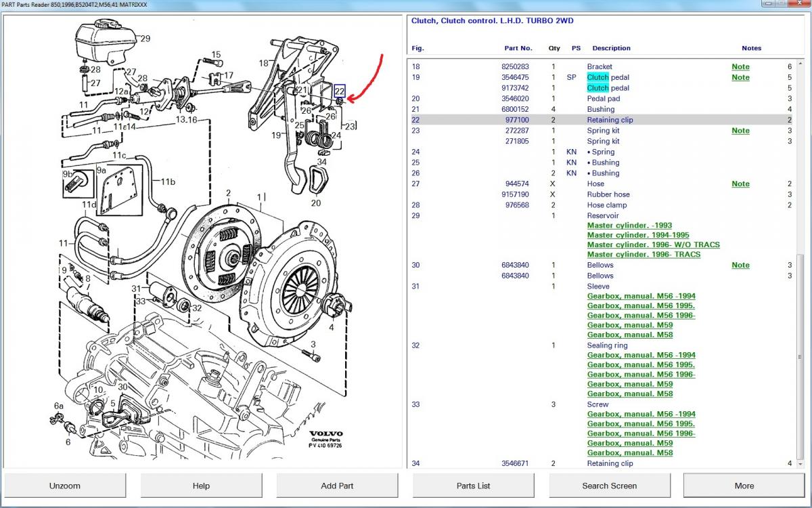This screenshot has height=508, width=812.
Task: Go to the Search Screen
Action: 610,486
